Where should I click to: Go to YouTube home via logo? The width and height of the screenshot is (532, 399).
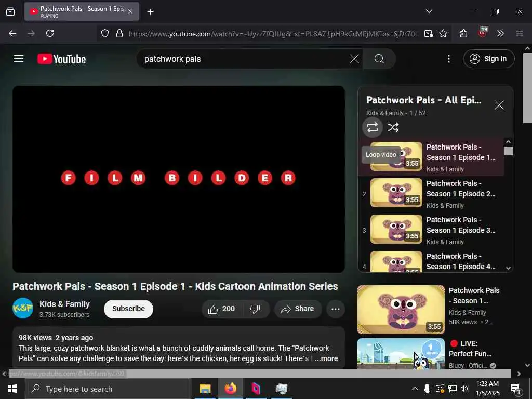(61, 59)
